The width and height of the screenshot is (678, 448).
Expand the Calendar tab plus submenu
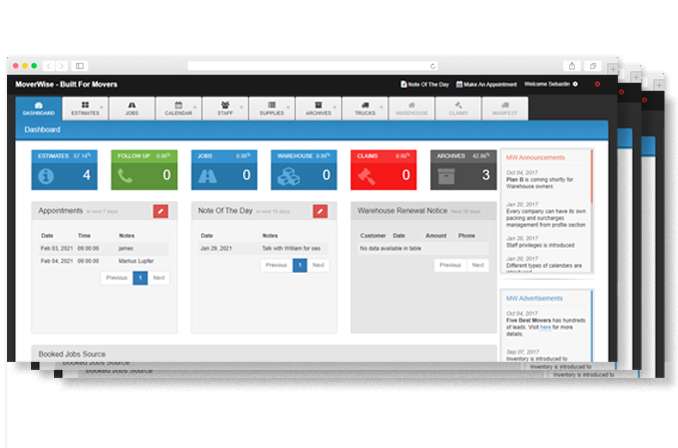[x=195, y=107]
